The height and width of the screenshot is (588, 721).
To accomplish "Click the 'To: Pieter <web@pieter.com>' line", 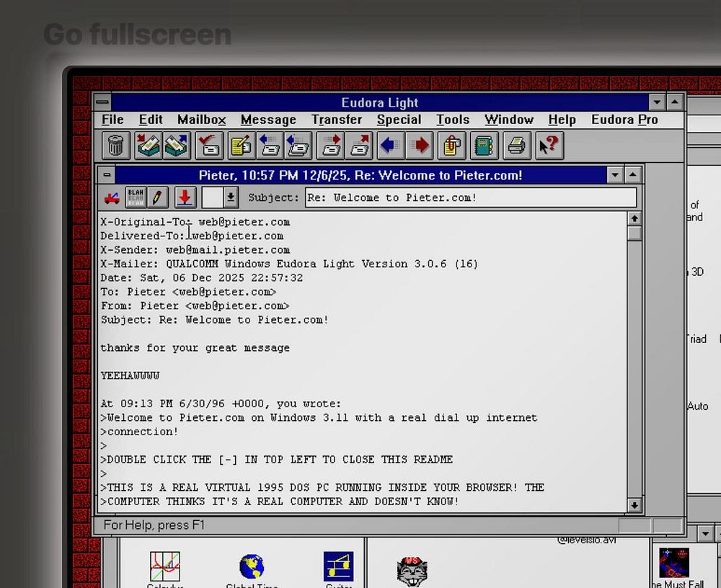I will (x=188, y=292).
